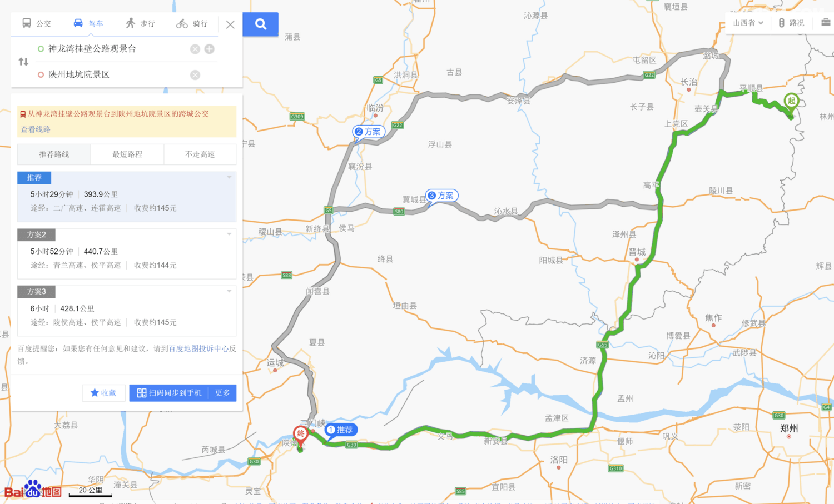Select the 最短路程 route preference
834x504 pixels.
127,154
